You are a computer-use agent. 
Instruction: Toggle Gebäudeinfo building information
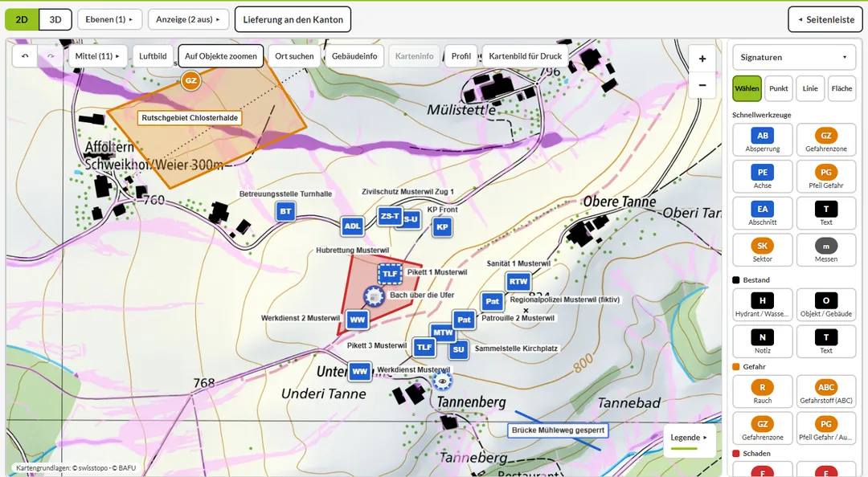(x=354, y=56)
